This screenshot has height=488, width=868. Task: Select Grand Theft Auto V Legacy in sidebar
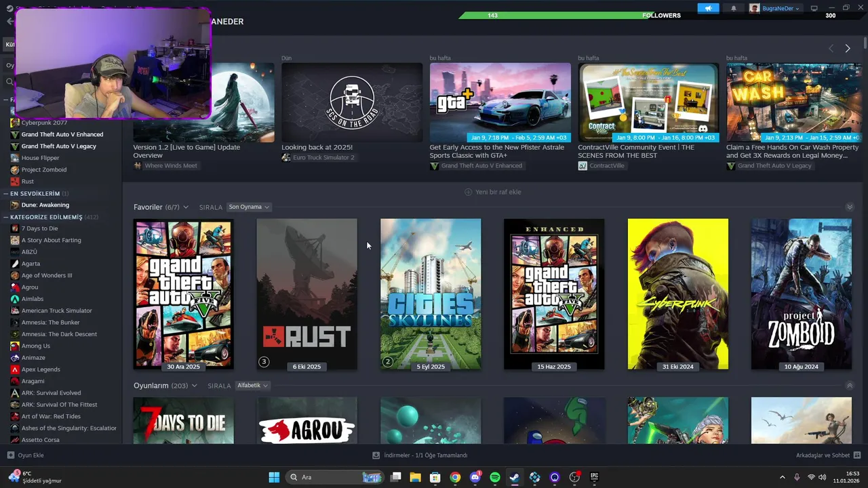pos(58,146)
